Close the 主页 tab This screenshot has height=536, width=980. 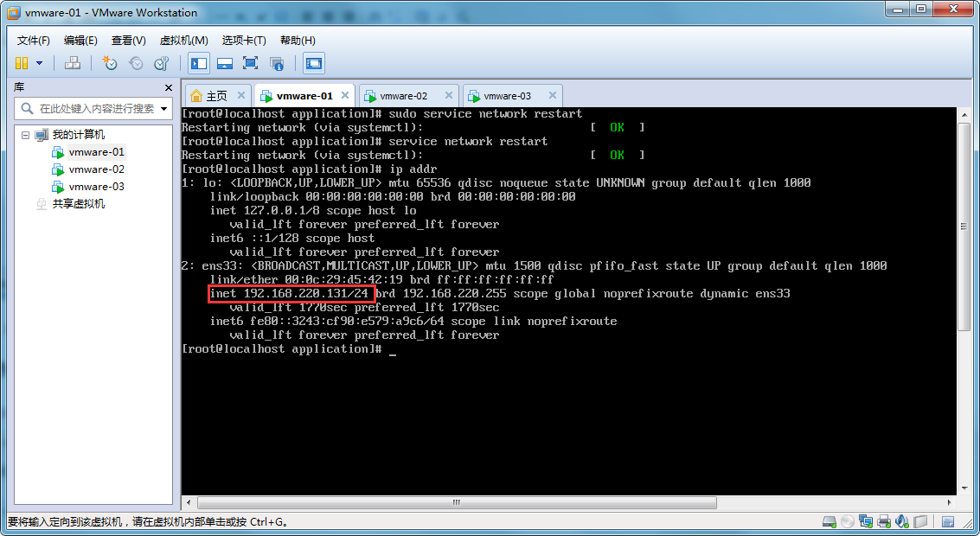click(x=241, y=96)
